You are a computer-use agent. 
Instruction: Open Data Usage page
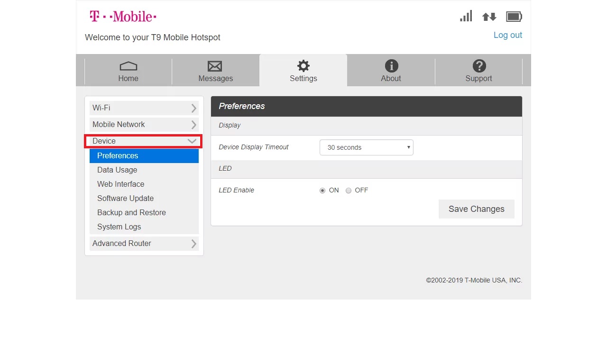pyautogui.click(x=144, y=170)
